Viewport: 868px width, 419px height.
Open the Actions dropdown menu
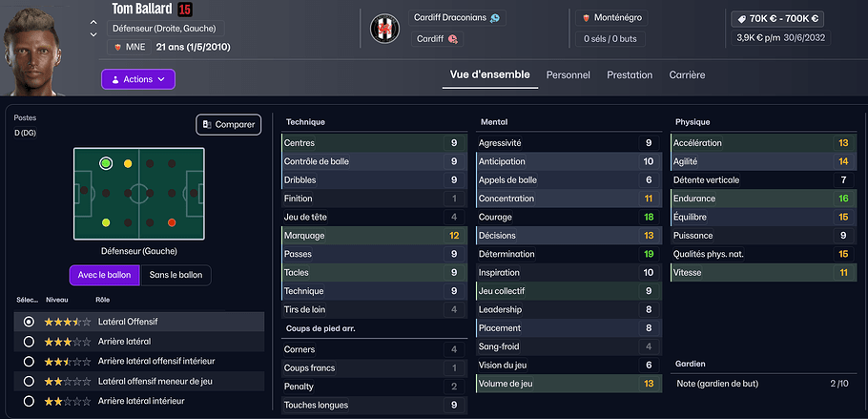coord(138,79)
